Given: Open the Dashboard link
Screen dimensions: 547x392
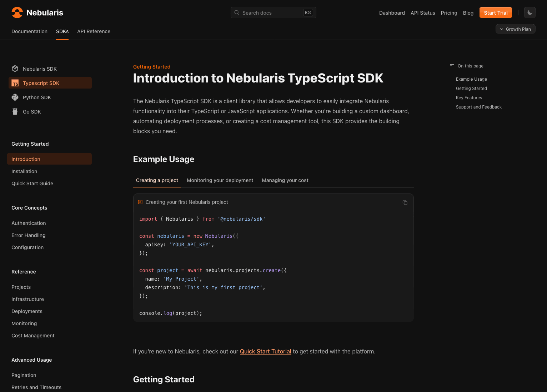Looking at the screenshot, I should click(392, 13).
